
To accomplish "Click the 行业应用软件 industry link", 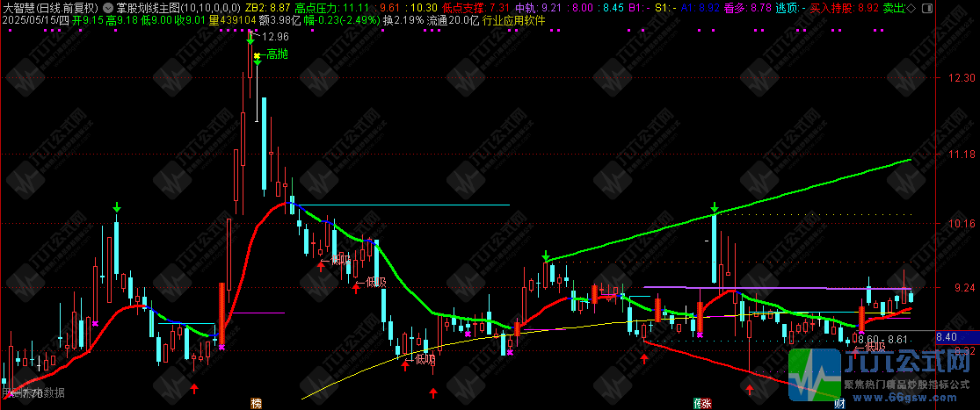I will pos(513,19).
